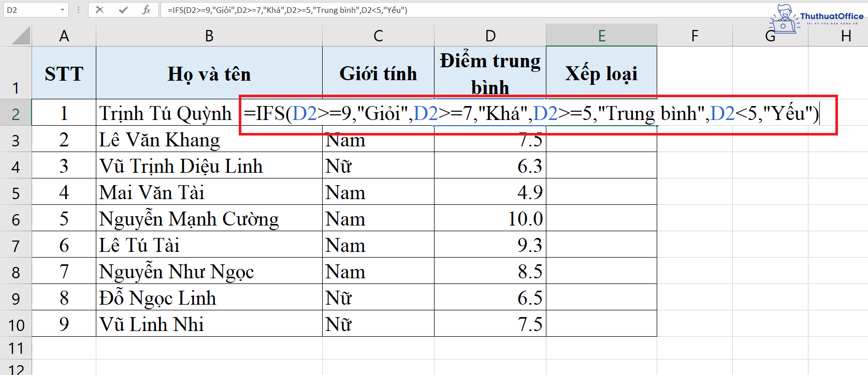The width and height of the screenshot is (868, 375).
Task: Click gender cell for Vũ Trịnh Diệu Linh
Action: pos(378,166)
